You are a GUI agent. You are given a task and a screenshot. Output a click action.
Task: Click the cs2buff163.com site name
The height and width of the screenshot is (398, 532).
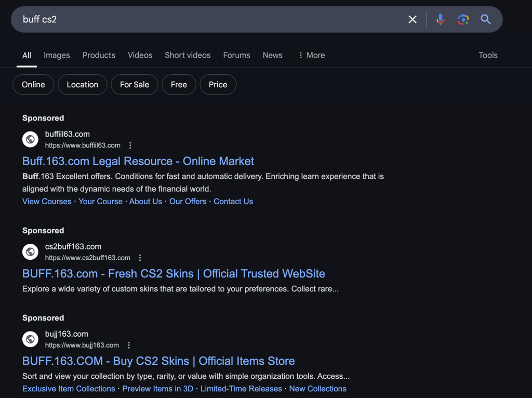coord(73,247)
